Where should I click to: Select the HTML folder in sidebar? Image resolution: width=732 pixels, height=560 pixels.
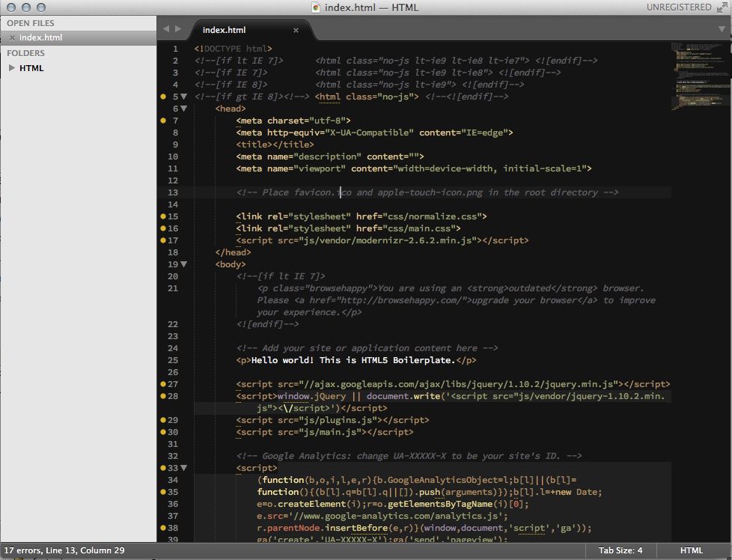pos(31,68)
